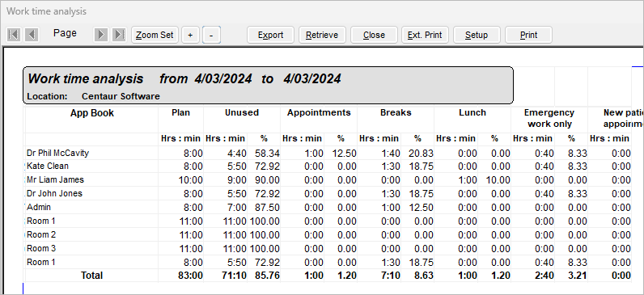Image resolution: width=644 pixels, height=295 pixels.
Task: Click total plan value 83:00
Action: [191, 276]
